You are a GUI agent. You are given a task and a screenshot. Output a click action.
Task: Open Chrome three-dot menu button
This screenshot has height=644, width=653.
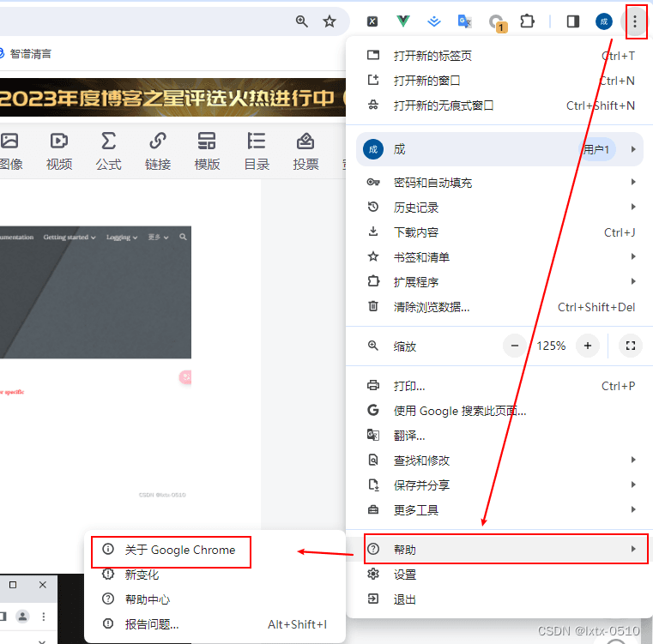point(635,21)
